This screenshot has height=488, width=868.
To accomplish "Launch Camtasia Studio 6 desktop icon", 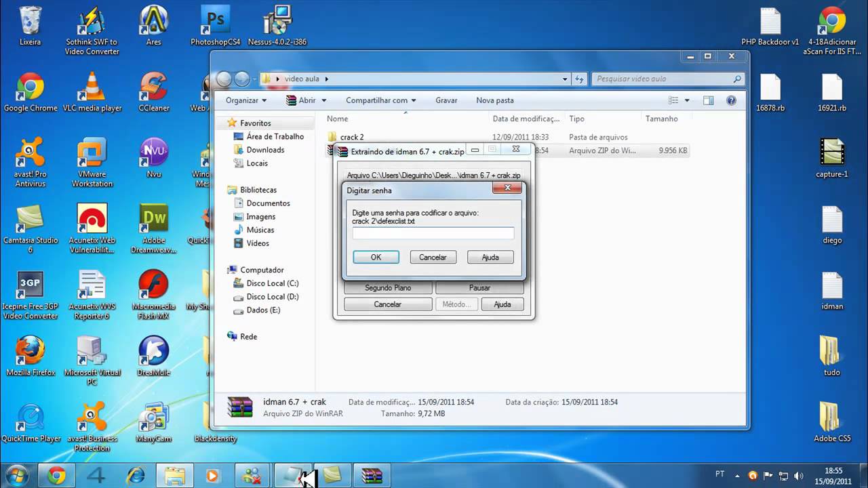I will 31,229.
